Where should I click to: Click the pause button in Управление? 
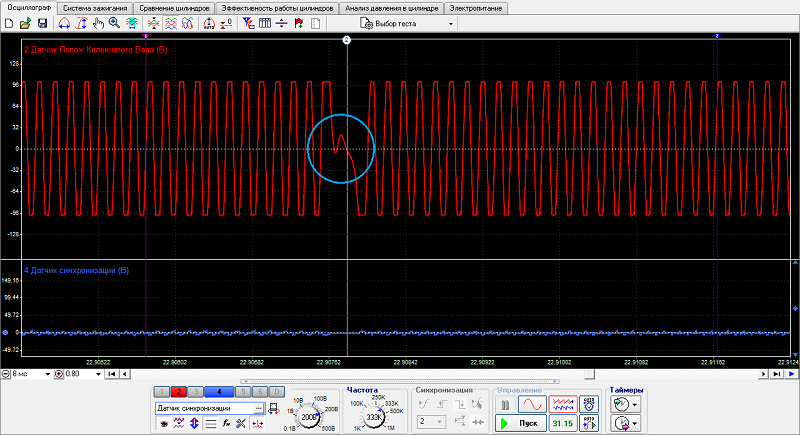click(x=505, y=405)
